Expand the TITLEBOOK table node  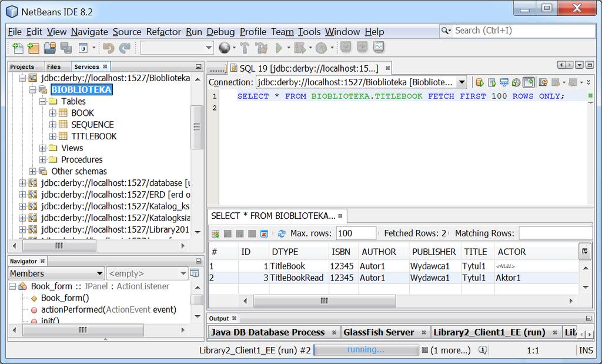click(x=52, y=136)
